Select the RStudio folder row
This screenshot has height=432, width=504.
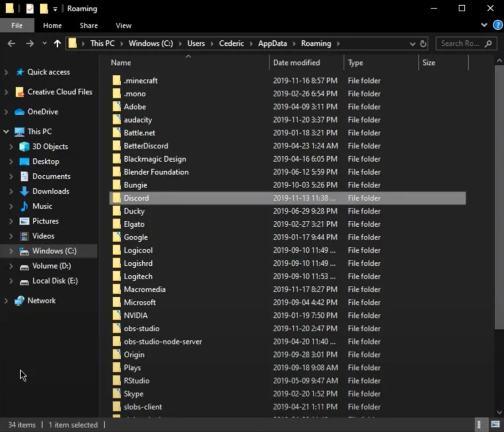click(287, 381)
